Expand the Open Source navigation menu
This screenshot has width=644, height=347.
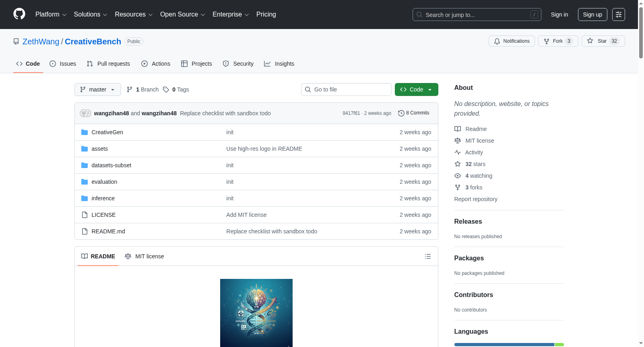pyautogui.click(x=183, y=15)
